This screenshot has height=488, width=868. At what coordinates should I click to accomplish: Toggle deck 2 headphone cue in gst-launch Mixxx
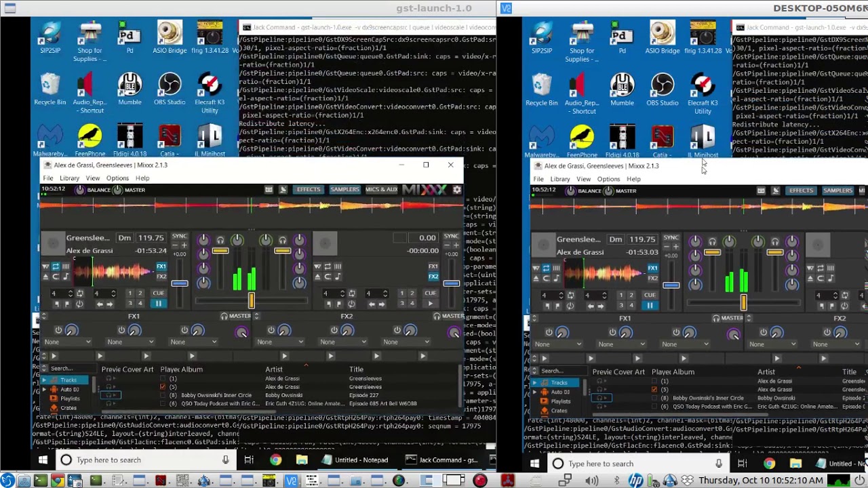point(282,240)
